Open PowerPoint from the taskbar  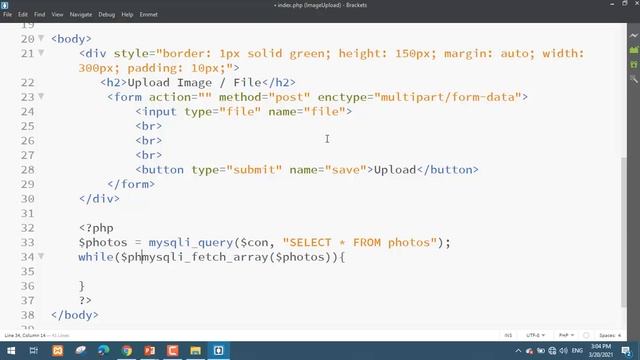pyautogui.click(x=149, y=351)
